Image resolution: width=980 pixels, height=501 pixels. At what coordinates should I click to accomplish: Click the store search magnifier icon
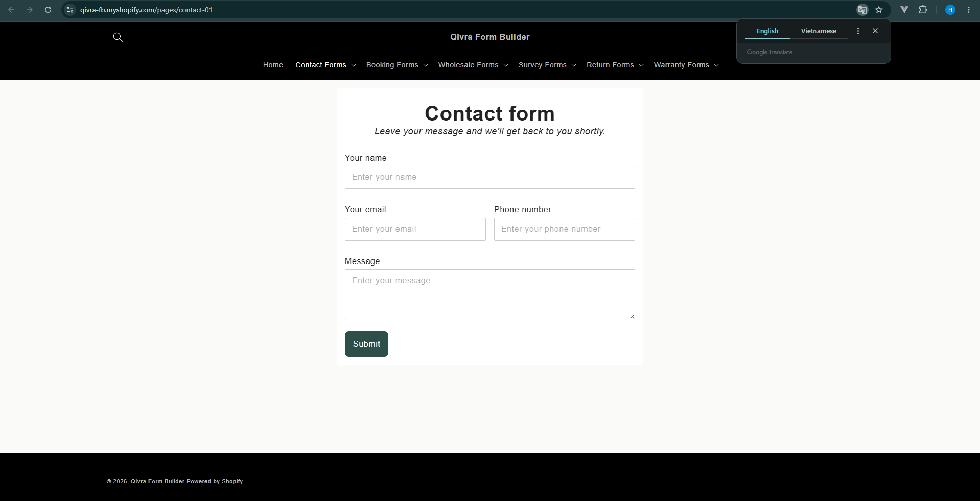coord(118,37)
